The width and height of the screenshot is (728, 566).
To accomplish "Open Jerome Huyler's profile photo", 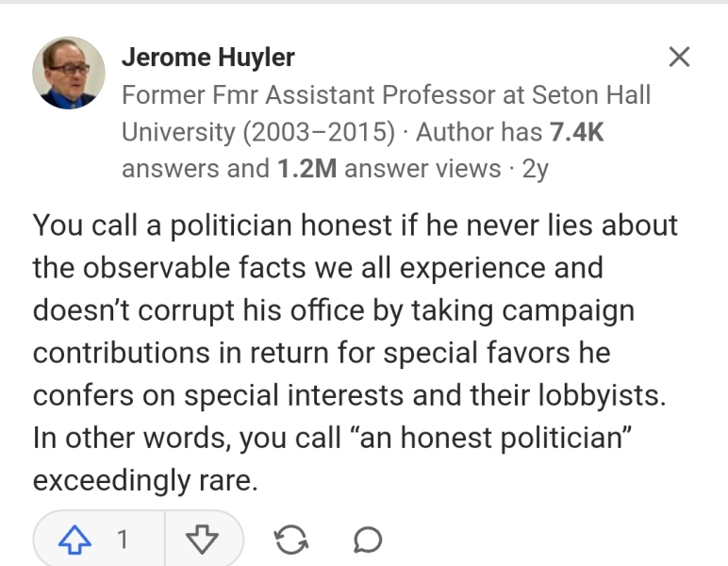I will pos(68,73).
